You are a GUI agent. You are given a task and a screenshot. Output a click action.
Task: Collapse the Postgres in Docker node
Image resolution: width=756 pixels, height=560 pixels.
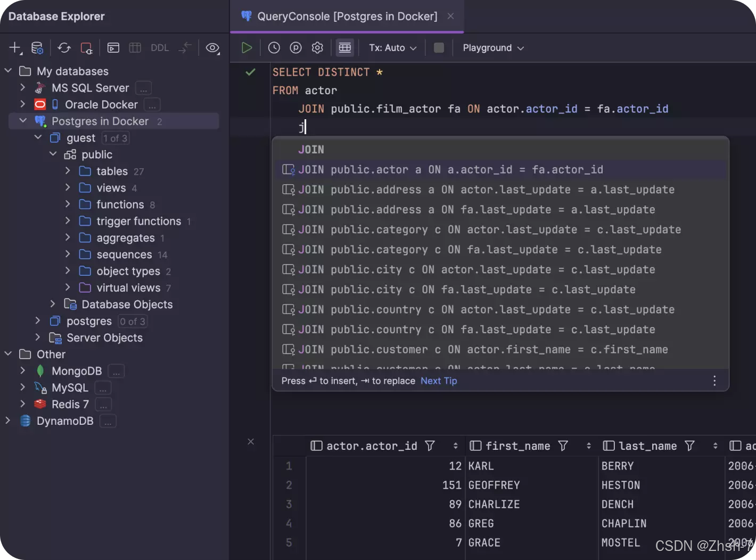tap(23, 121)
